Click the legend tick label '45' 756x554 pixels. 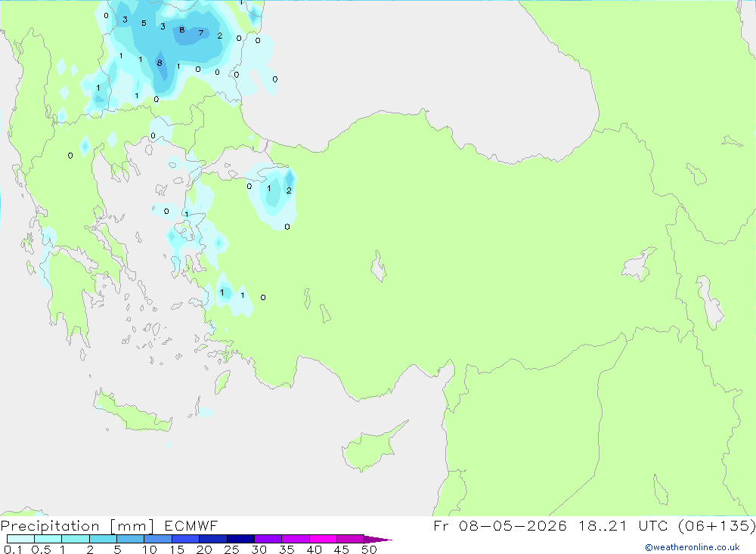click(x=342, y=549)
